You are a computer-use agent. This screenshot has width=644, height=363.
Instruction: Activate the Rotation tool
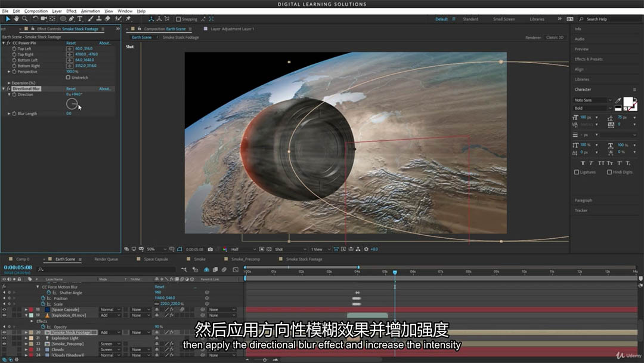[x=35, y=19]
